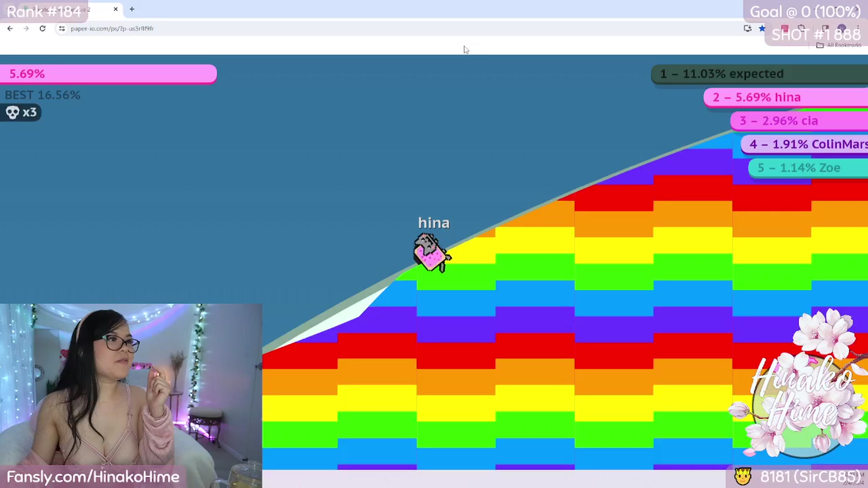Select leaderboard entry 1 – 11.03% expected
868x488 pixels.
(759, 74)
